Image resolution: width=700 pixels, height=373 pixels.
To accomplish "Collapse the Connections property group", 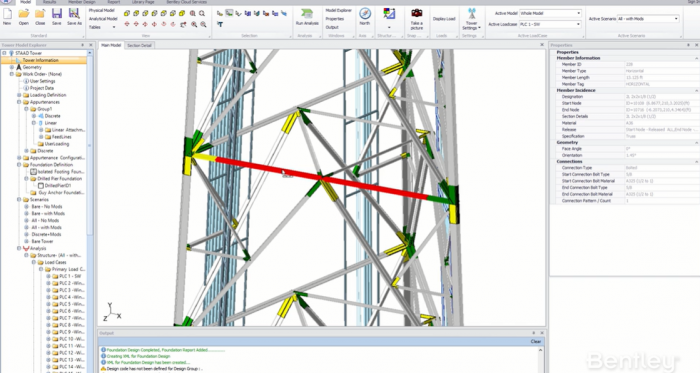I will [696, 162].
